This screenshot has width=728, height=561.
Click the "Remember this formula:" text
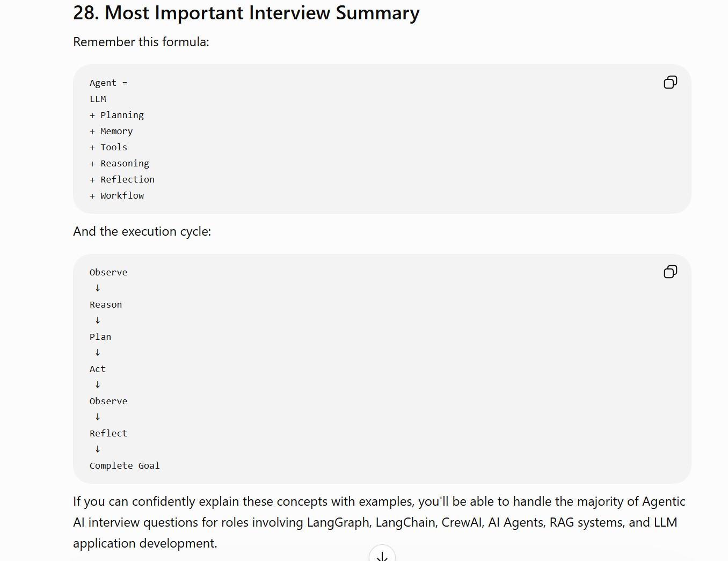point(141,42)
